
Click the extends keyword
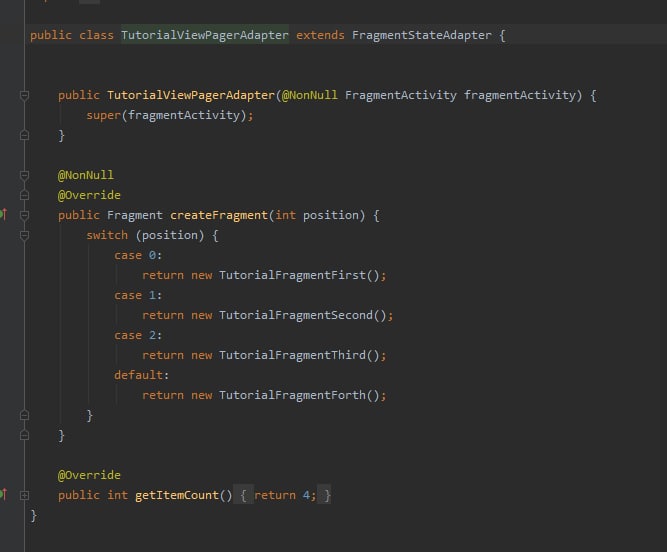pyautogui.click(x=320, y=35)
